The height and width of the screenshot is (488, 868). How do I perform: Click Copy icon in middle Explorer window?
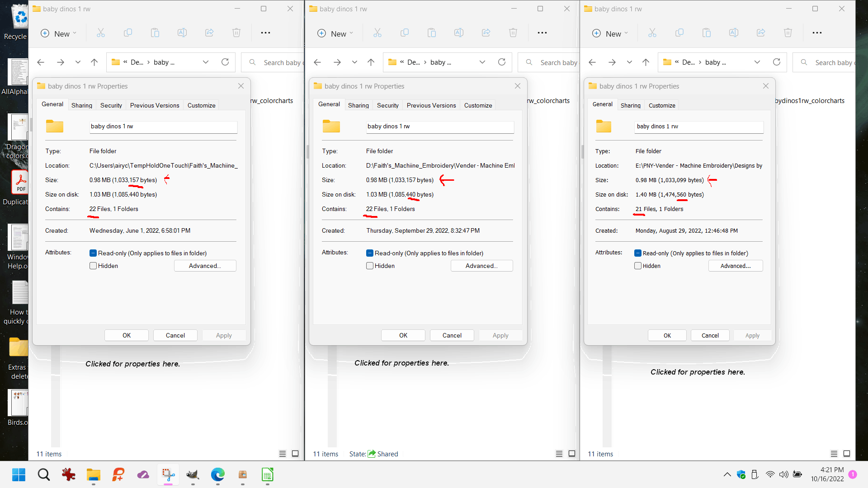(405, 33)
